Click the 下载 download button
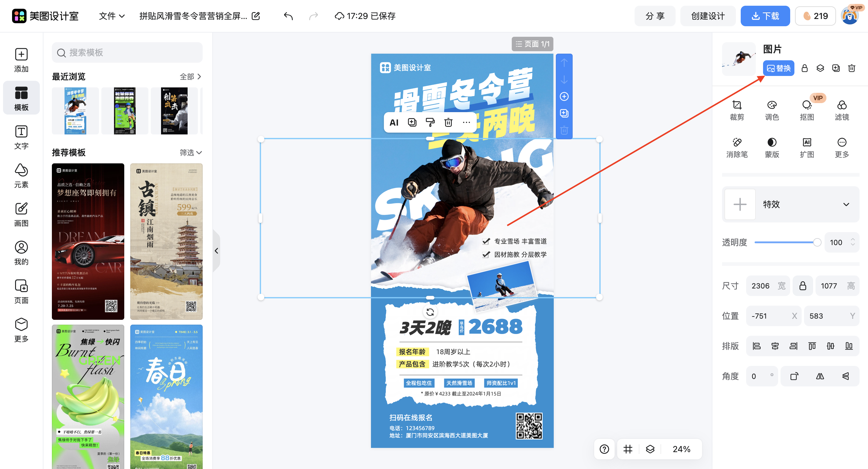The image size is (868, 469). tap(765, 15)
